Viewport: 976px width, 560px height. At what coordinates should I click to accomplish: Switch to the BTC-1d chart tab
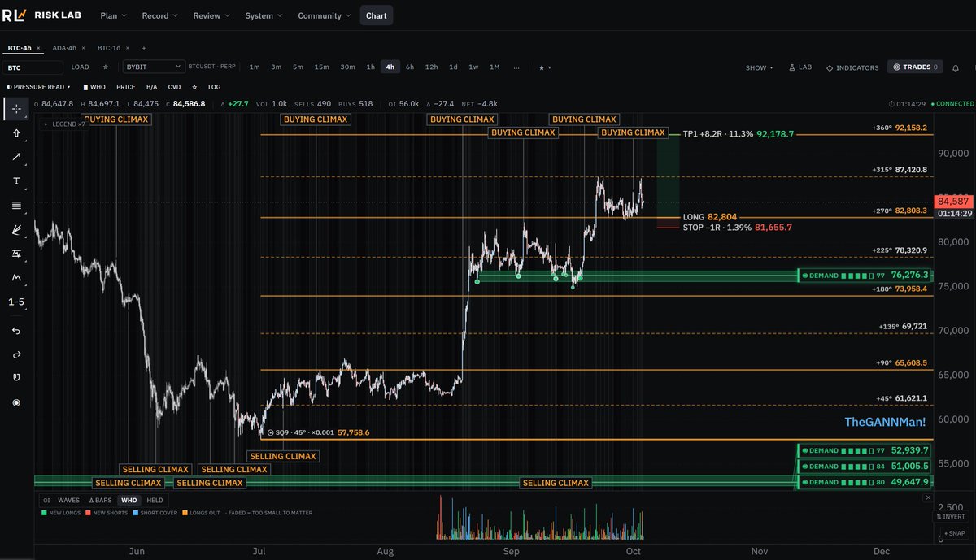click(x=108, y=48)
